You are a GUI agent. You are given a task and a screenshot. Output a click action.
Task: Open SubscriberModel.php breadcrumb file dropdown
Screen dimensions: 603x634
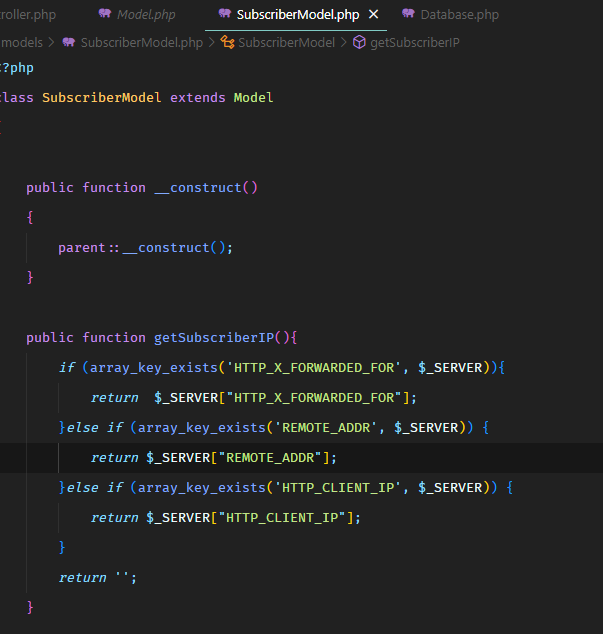[x=141, y=43]
